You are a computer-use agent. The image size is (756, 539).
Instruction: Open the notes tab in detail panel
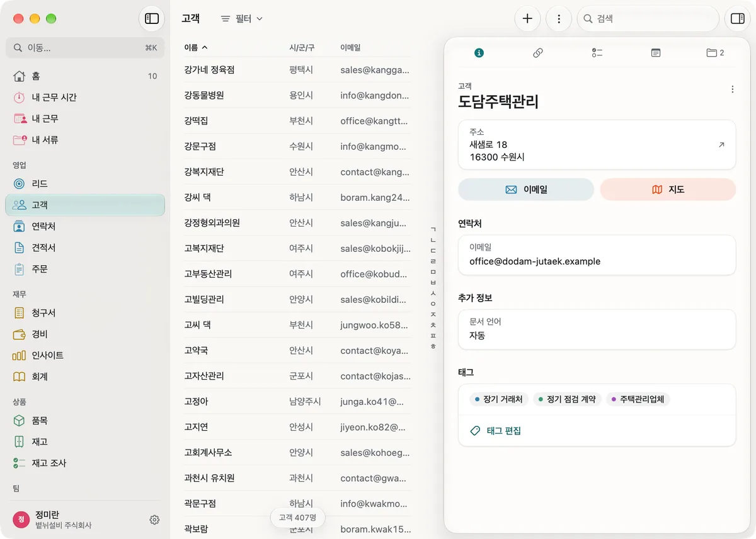[656, 53]
